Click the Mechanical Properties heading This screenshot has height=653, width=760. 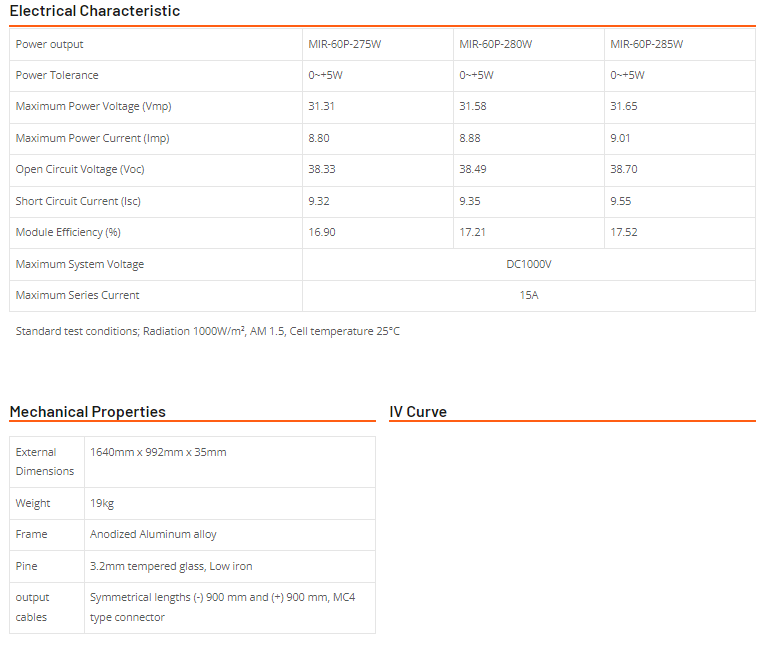coord(88,412)
